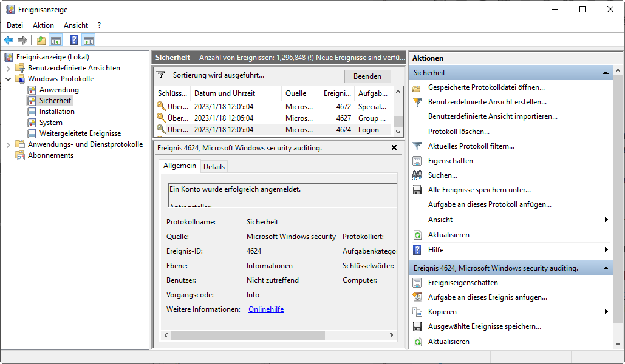Switch to the Details tab

coord(214,166)
